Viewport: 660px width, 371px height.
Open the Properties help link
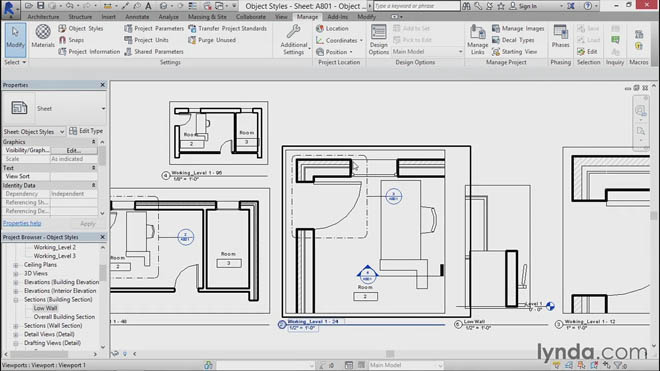[x=22, y=223]
